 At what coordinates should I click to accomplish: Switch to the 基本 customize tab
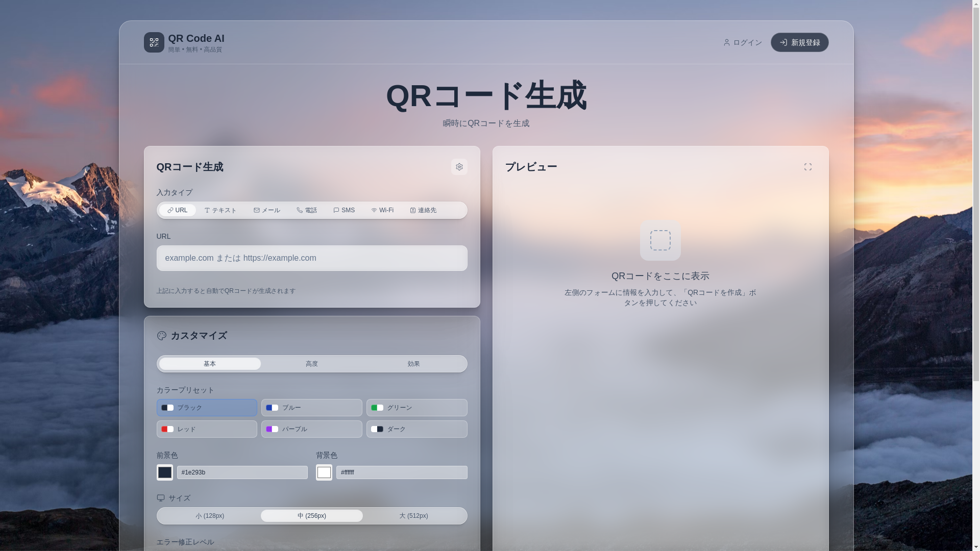click(x=210, y=364)
